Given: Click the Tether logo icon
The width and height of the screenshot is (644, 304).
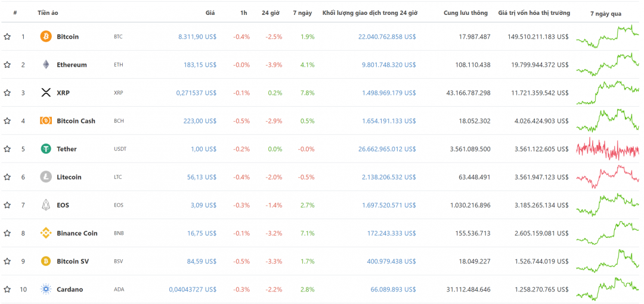Looking at the screenshot, I should coord(46,148).
